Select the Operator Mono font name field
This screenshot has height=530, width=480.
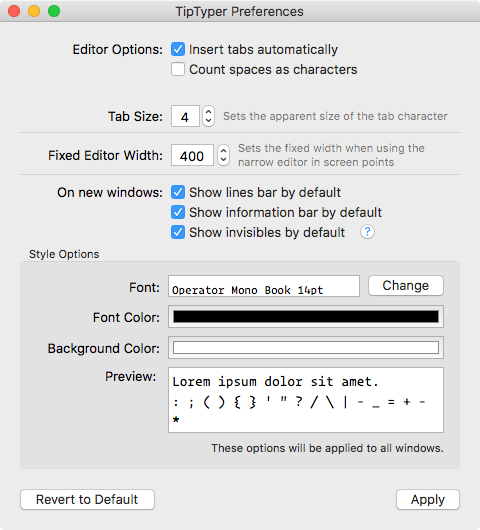(x=264, y=286)
